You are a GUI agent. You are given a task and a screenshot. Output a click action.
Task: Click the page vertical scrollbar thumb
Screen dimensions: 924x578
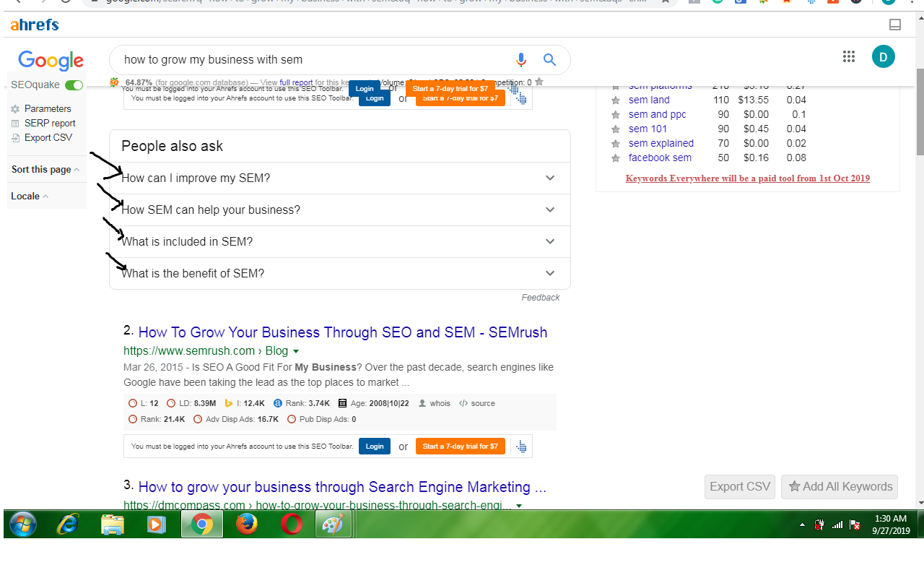(x=920, y=112)
